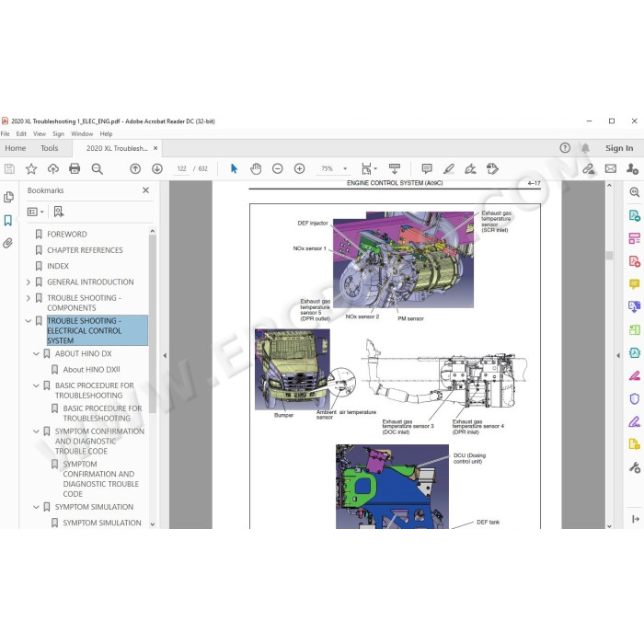The width and height of the screenshot is (644, 644).
Task: Go to the next page with down arrow
Action: (x=157, y=168)
